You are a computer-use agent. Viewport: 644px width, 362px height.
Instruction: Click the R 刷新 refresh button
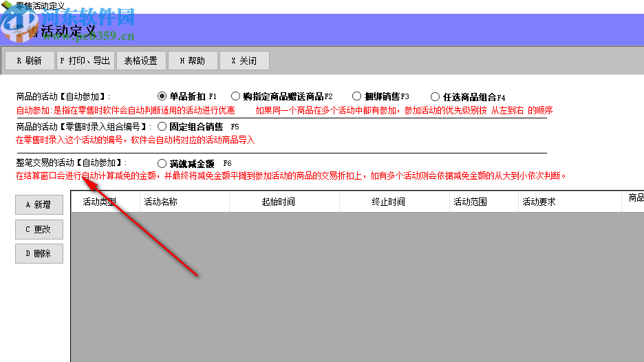pyautogui.click(x=29, y=61)
